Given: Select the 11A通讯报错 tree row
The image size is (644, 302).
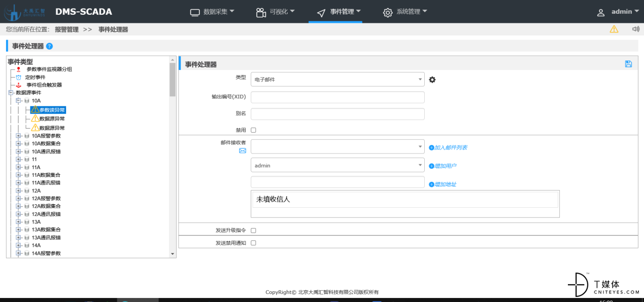Looking at the screenshot, I should click(x=46, y=183).
